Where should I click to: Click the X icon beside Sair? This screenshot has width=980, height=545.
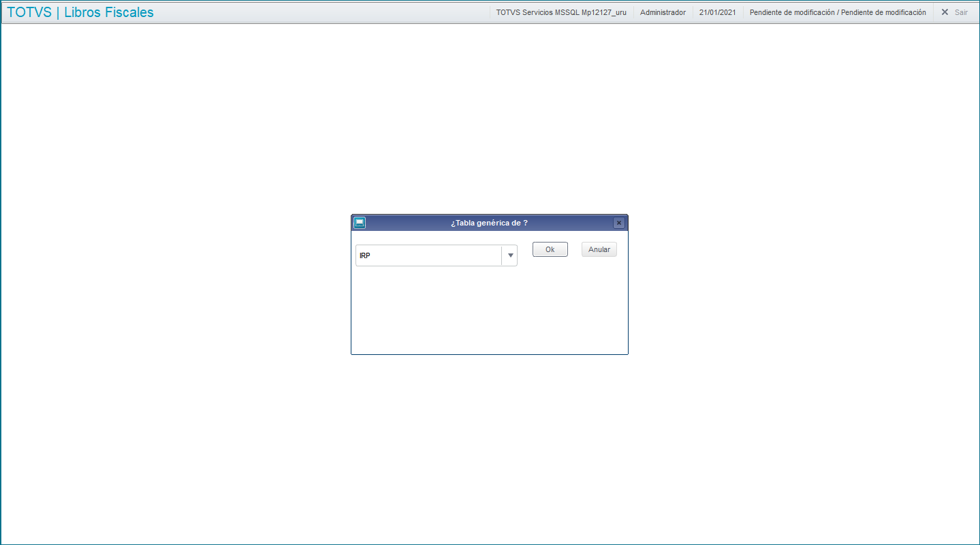point(945,12)
